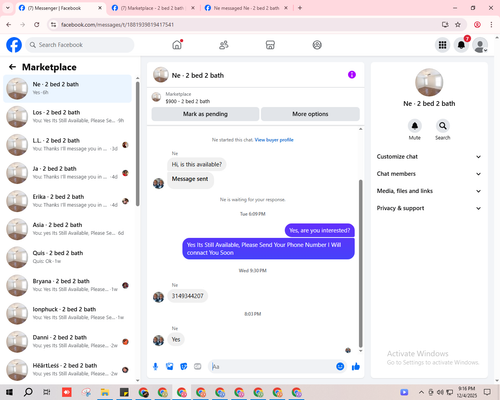500x400 pixels.
Task: Open Ionphuck - 2 bed 2 bath chat
Action: 68,313
